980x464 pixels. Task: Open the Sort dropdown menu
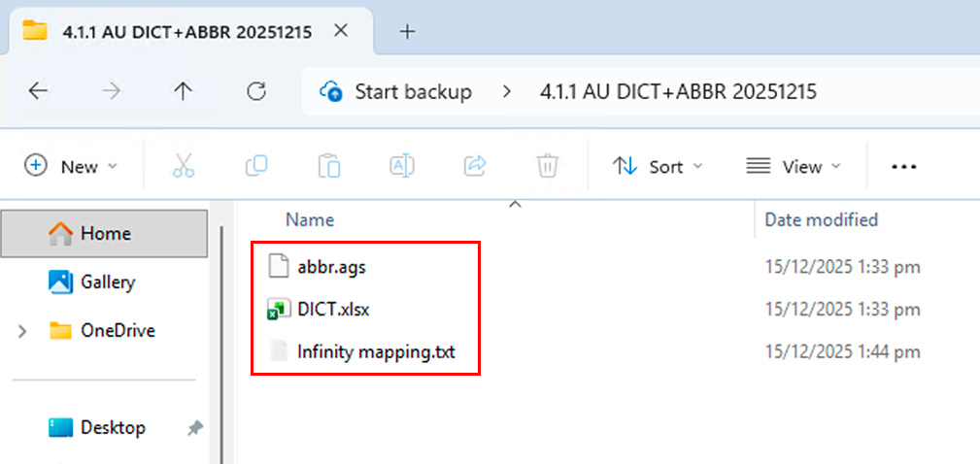(x=658, y=167)
